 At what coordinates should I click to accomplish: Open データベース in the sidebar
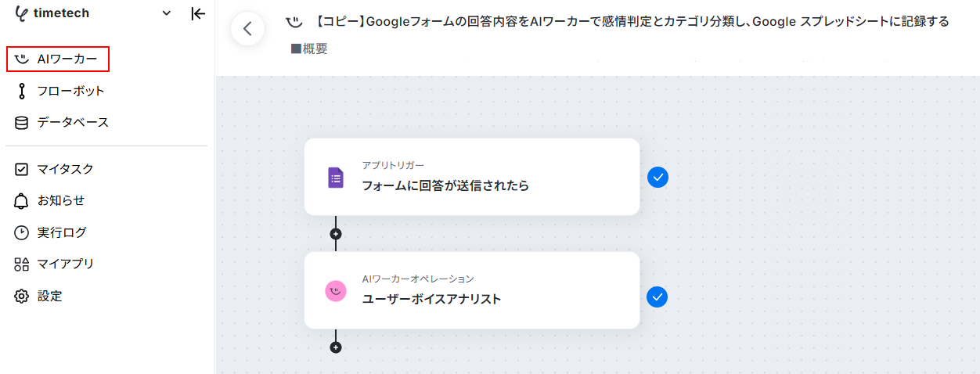coord(62,122)
